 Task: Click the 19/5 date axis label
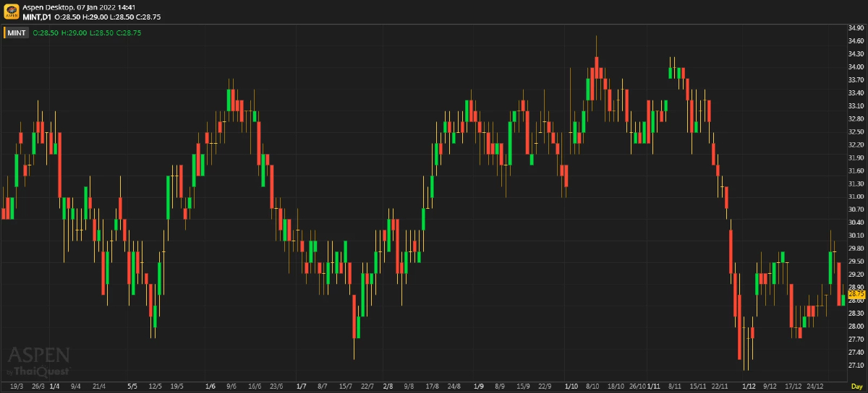176,386
